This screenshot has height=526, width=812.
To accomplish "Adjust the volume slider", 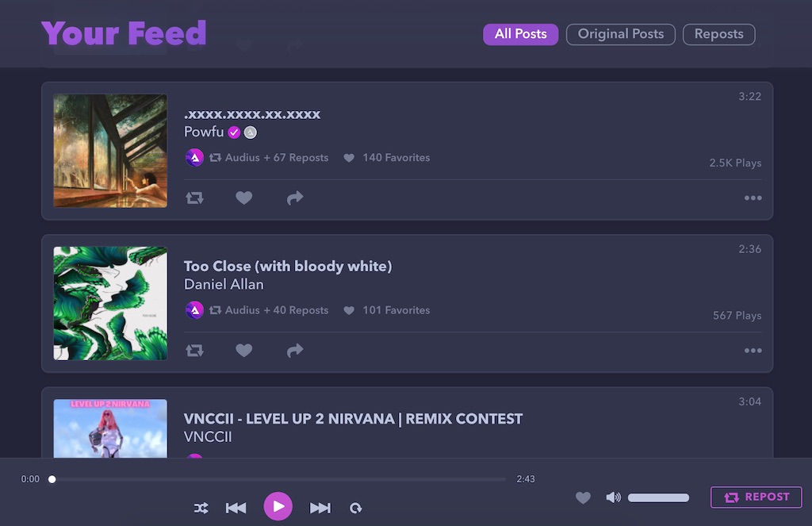I will point(658,497).
